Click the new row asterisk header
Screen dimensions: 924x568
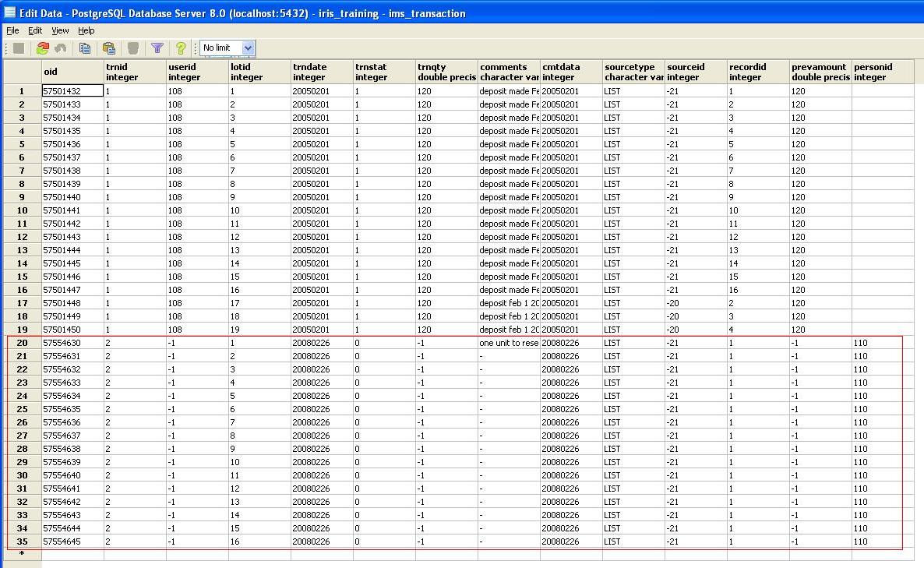[22, 554]
